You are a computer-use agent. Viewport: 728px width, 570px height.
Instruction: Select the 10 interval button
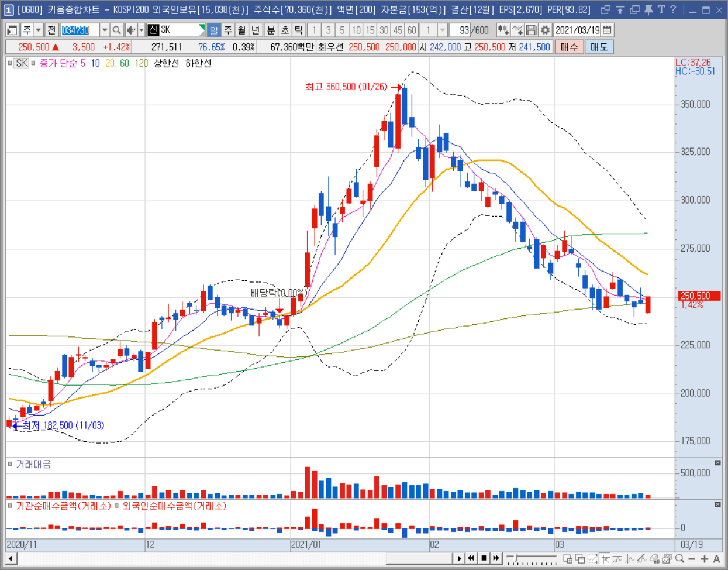pyautogui.click(x=356, y=30)
